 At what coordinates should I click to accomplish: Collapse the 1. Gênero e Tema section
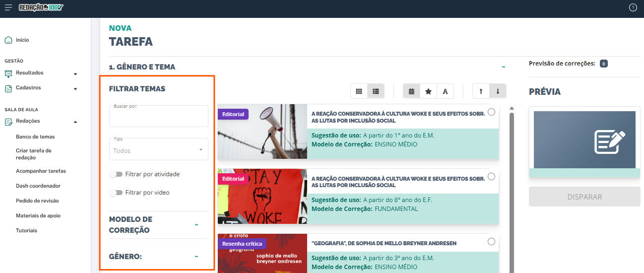coord(504,67)
